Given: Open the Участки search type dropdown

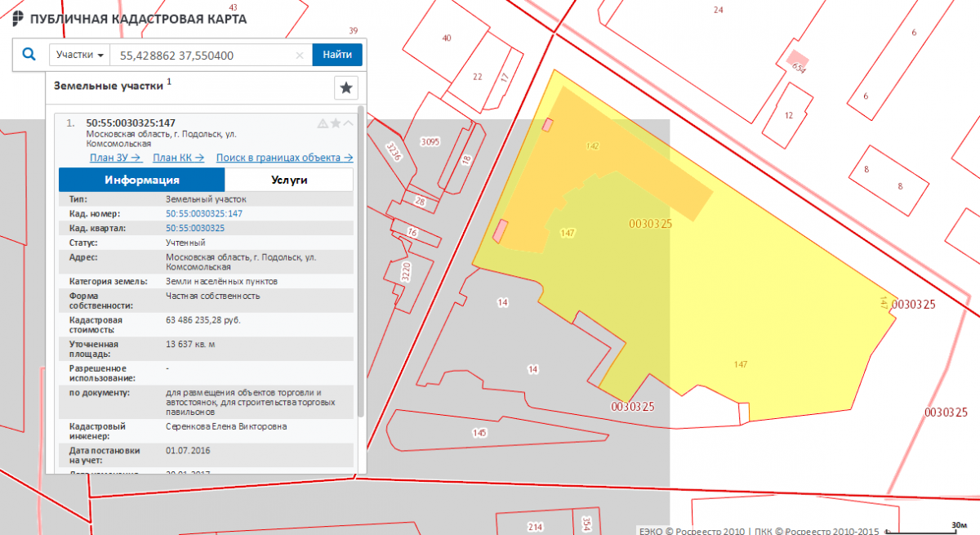Looking at the screenshot, I should (80, 55).
